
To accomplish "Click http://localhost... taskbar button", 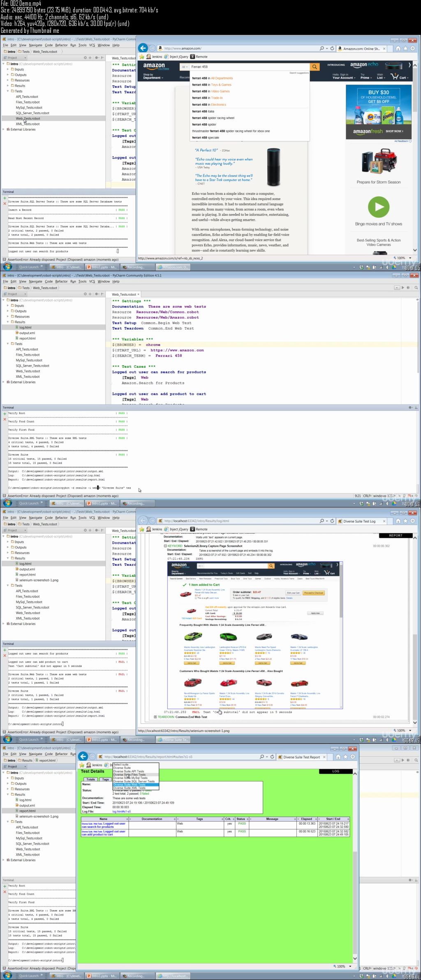I will click(173, 976).
